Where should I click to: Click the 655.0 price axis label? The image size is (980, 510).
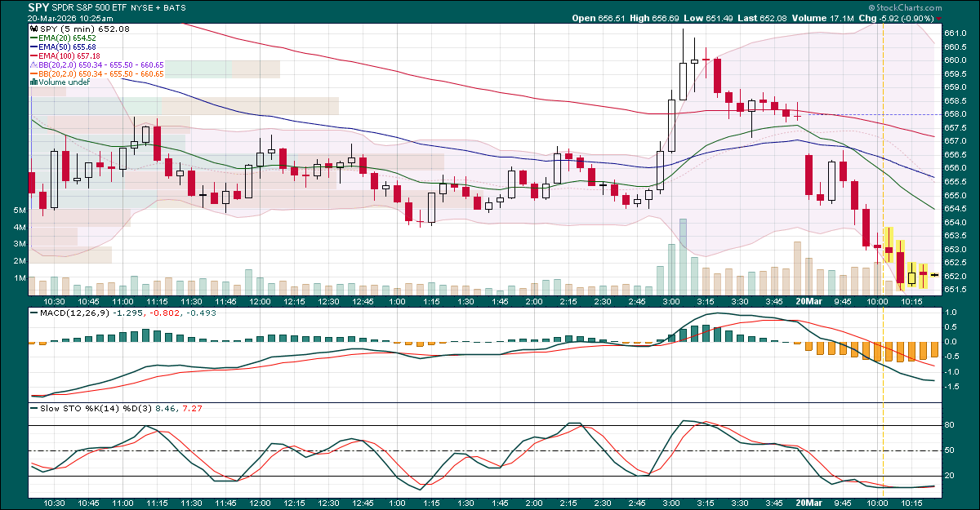955,195
